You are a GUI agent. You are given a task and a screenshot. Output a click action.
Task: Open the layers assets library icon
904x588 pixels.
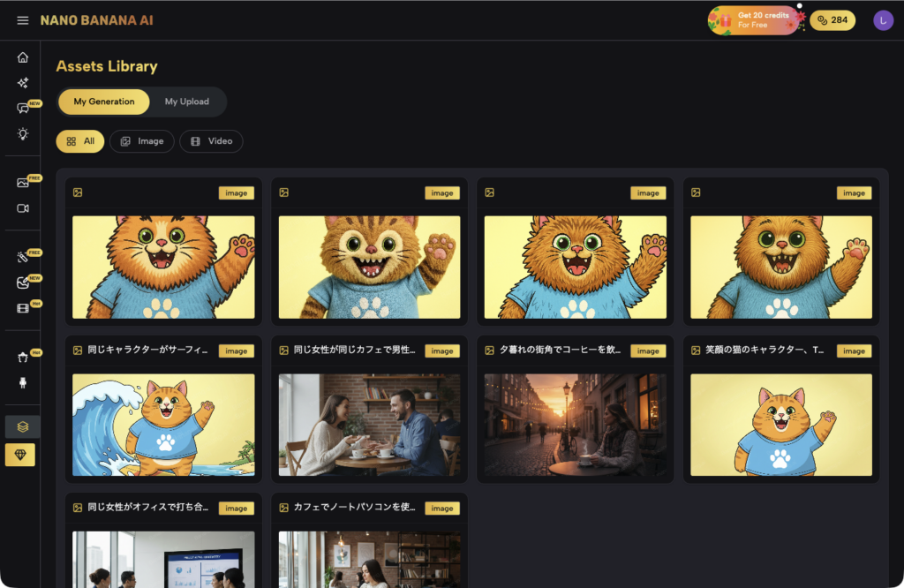(23, 426)
